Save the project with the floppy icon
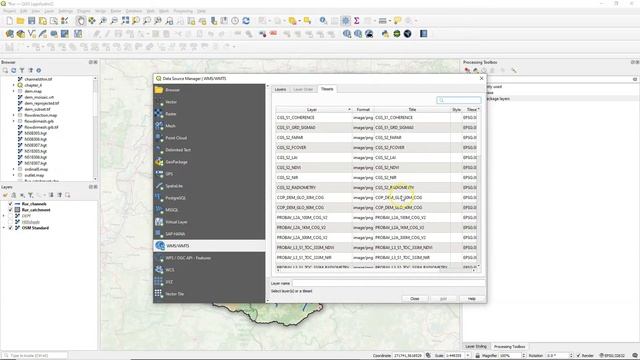 [31, 21]
